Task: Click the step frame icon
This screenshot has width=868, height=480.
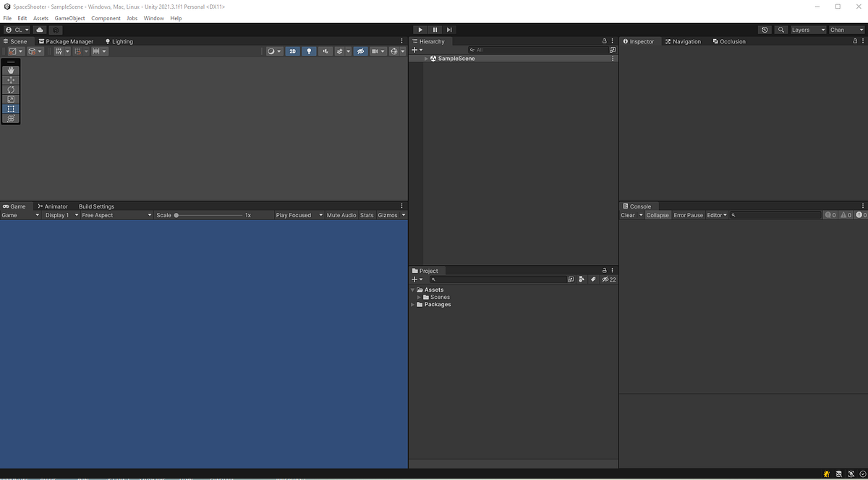Action: (448, 30)
